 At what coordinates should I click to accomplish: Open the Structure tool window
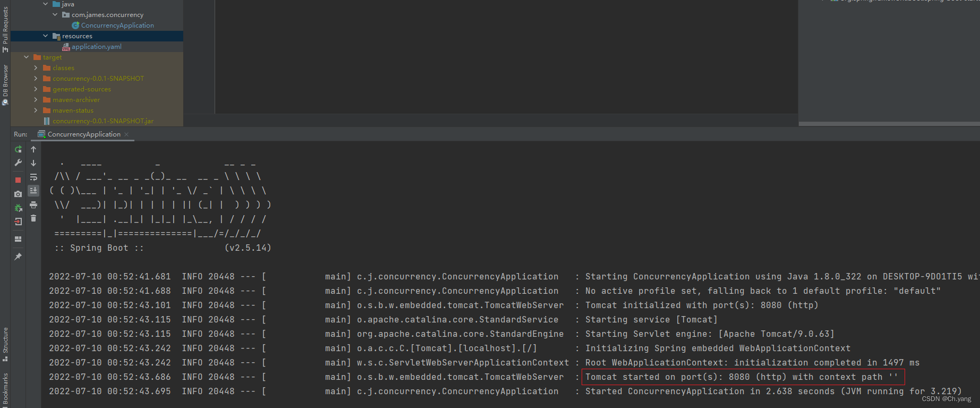pyautogui.click(x=5, y=344)
